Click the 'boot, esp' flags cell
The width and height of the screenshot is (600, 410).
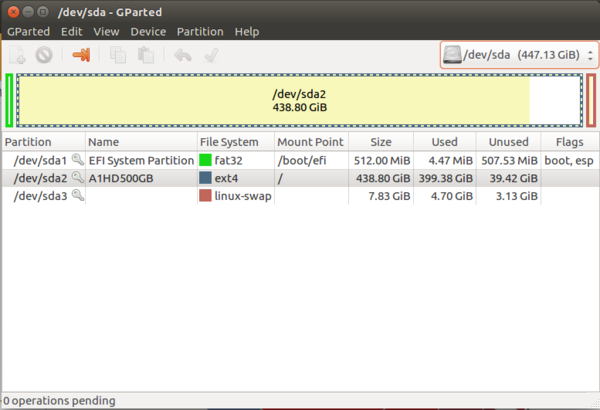569,160
